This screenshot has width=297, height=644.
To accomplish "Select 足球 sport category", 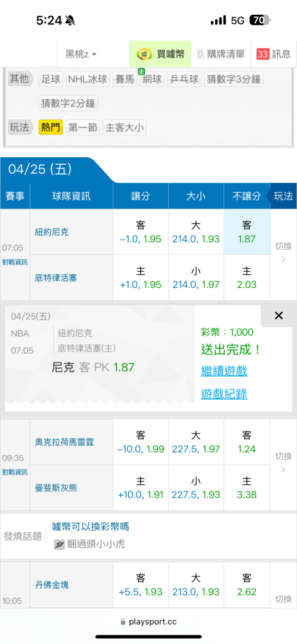I will pos(51,79).
